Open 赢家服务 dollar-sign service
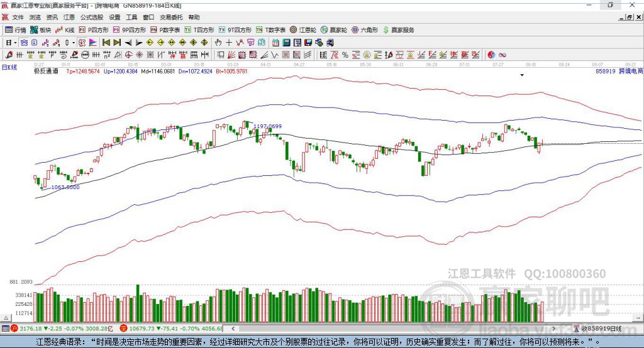This screenshot has width=644, height=348. 398,30
